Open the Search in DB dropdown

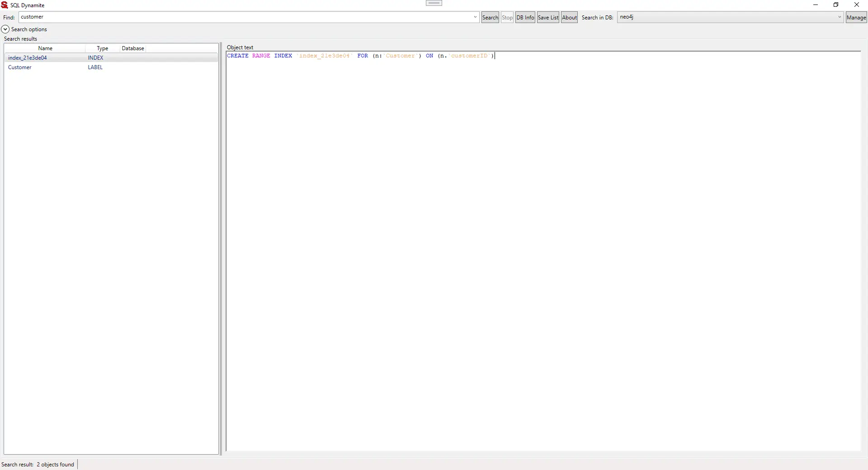coord(730,17)
